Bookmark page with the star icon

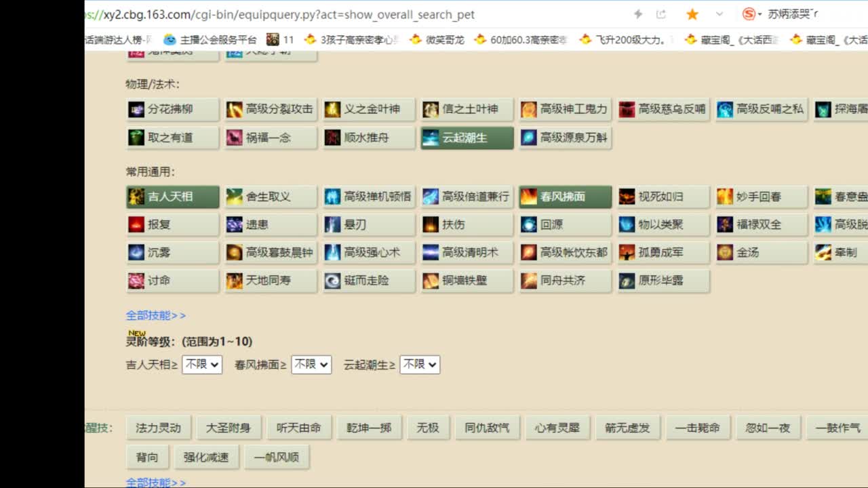pyautogui.click(x=692, y=14)
